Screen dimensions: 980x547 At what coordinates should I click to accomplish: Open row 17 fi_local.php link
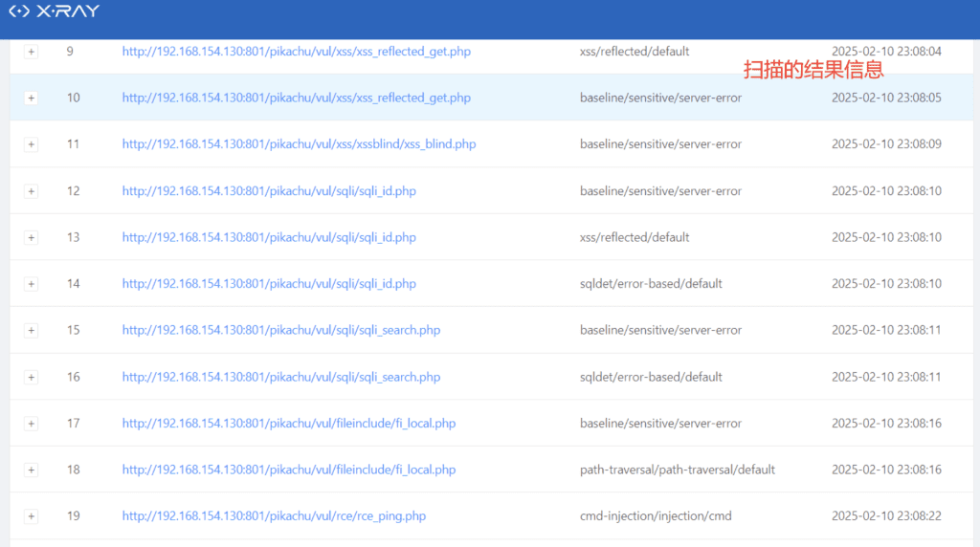click(289, 423)
